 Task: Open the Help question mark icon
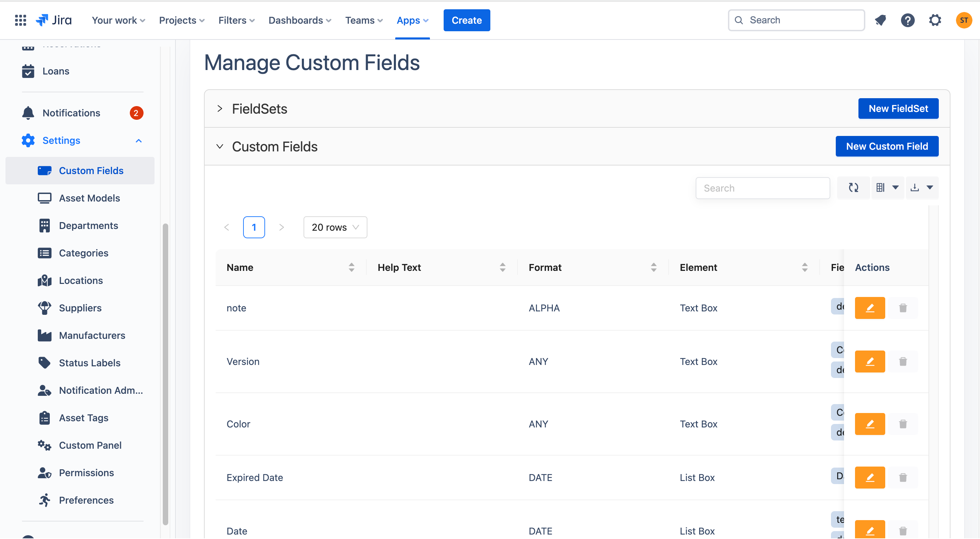pos(908,20)
